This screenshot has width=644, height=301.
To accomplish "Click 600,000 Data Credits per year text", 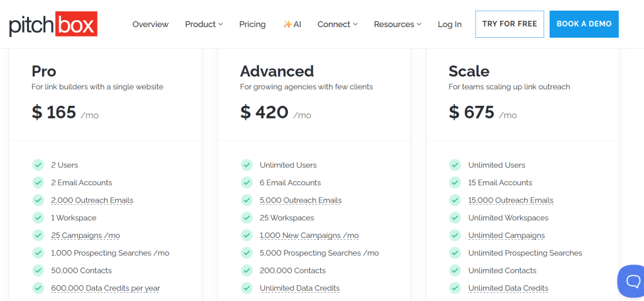I will click(x=106, y=288).
